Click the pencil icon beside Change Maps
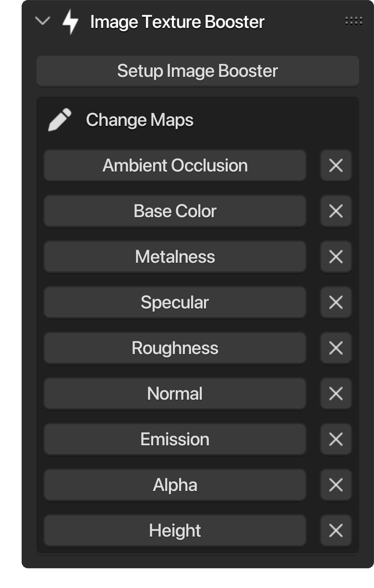 (x=60, y=120)
